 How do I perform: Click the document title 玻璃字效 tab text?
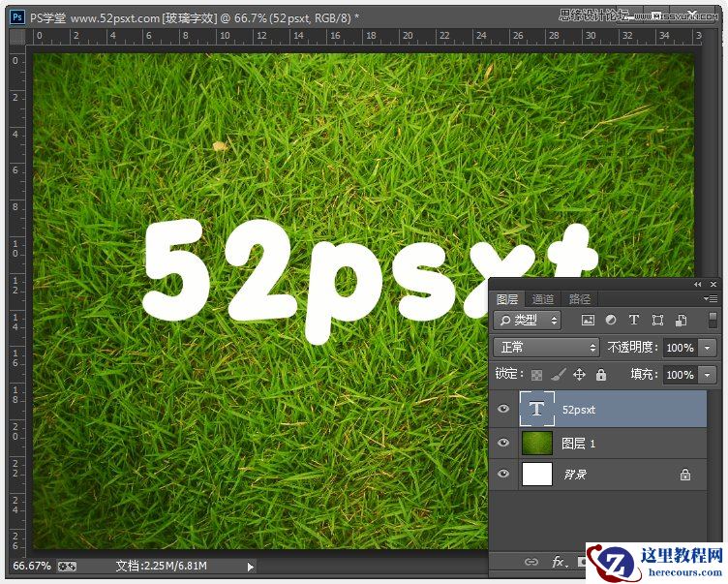click(191, 17)
